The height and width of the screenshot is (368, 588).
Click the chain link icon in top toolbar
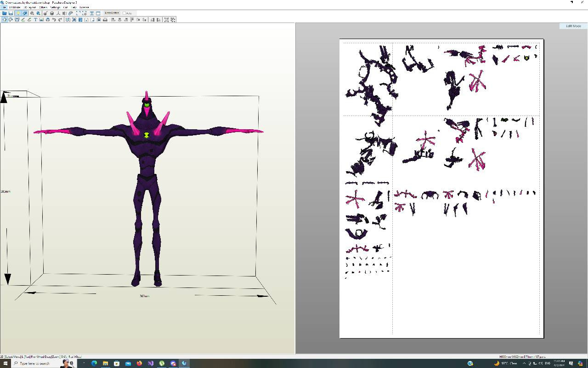point(70,13)
